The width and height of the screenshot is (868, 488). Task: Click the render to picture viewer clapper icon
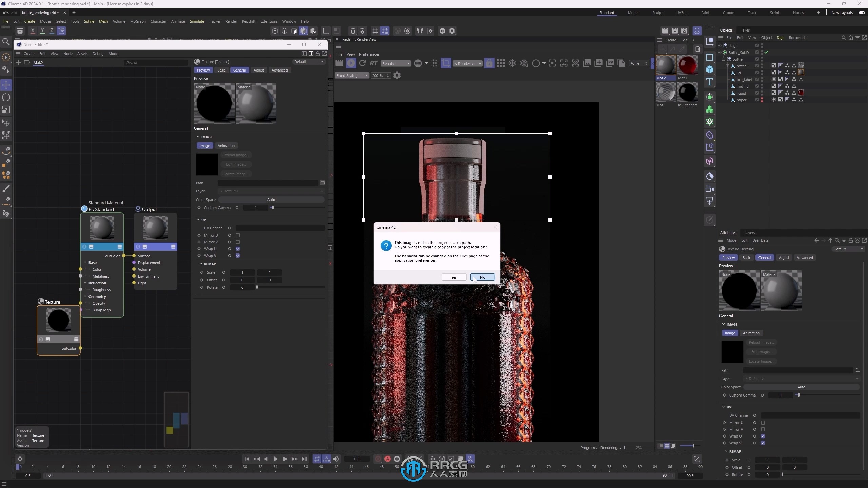coord(675,31)
